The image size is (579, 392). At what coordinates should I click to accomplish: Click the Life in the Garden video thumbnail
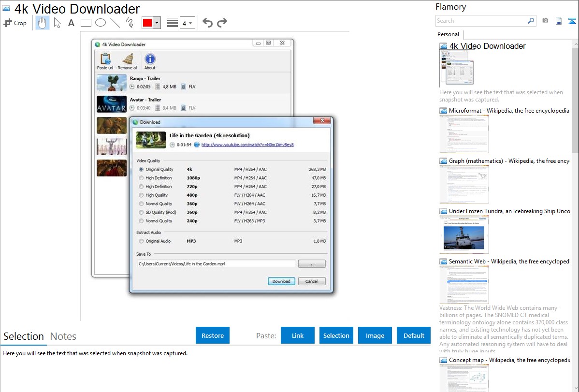(x=151, y=140)
